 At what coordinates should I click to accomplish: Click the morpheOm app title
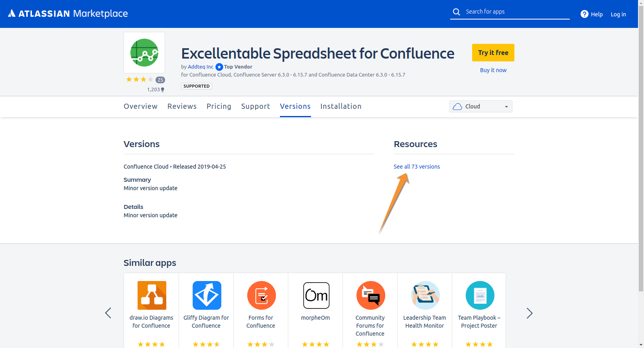point(315,318)
